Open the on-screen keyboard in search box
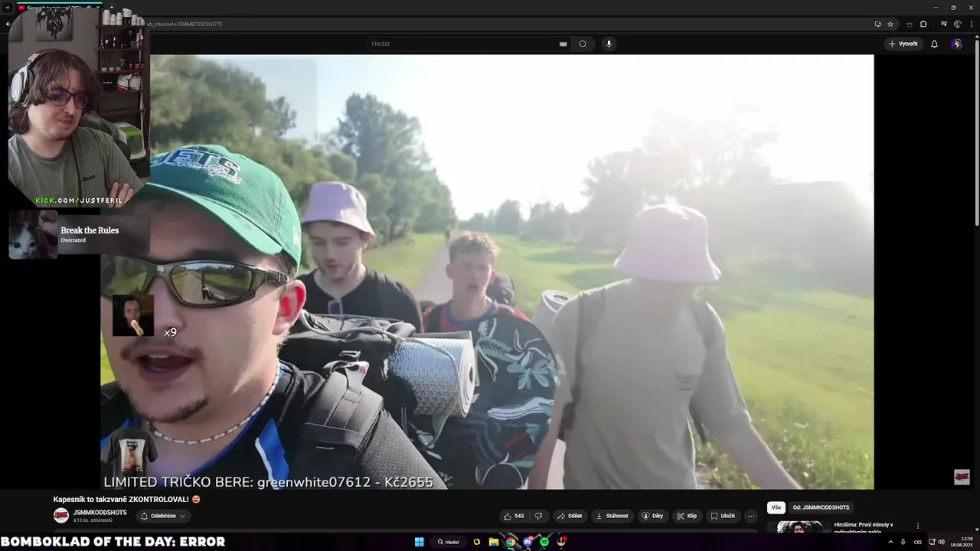The width and height of the screenshot is (980, 551). pos(563,44)
